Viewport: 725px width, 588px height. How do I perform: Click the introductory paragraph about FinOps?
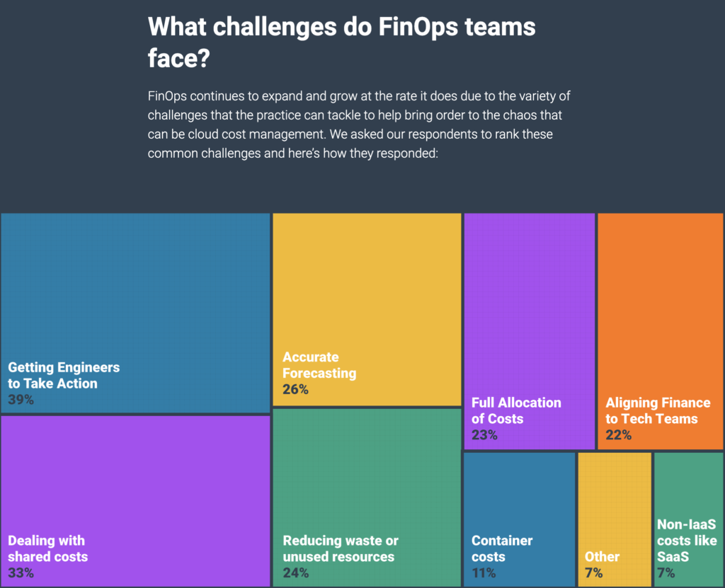pos(359,125)
